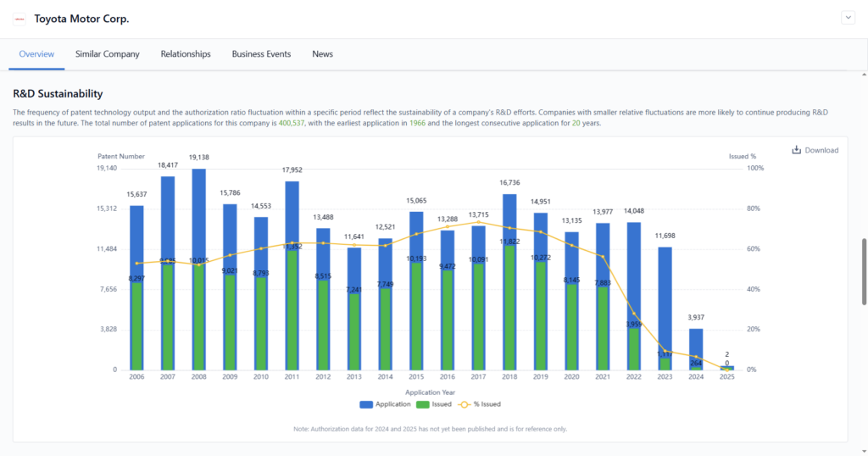This screenshot has width=868, height=456.
Task: Click the 400,537 total applications number
Action: click(x=292, y=124)
